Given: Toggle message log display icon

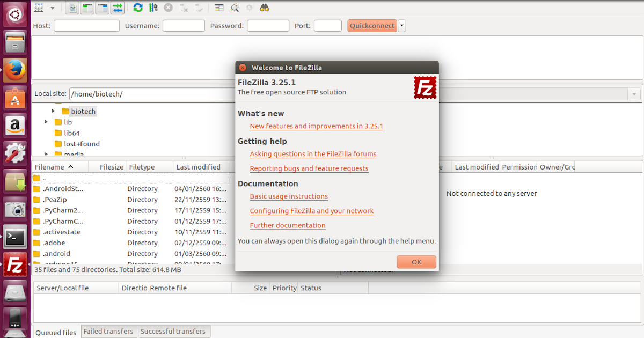Looking at the screenshot, I should 72,8.
